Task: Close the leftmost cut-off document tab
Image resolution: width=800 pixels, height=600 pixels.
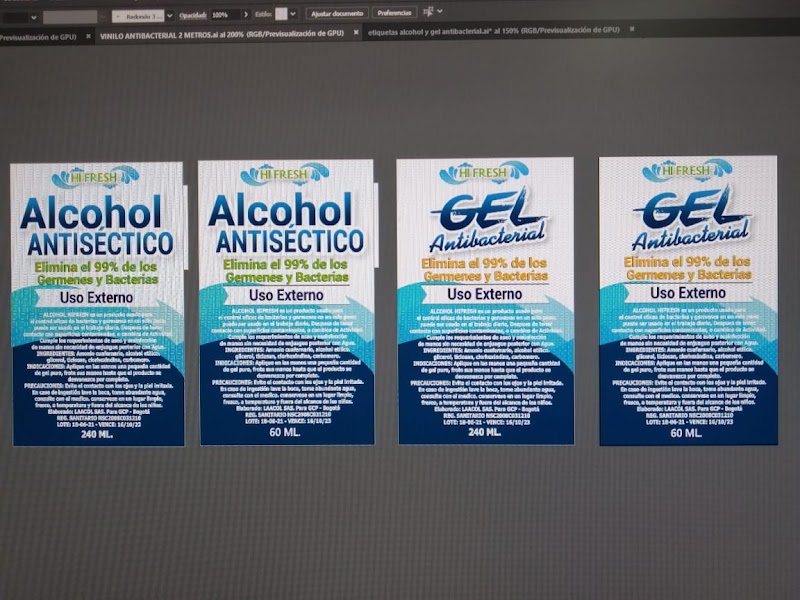Action: (88, 36)
